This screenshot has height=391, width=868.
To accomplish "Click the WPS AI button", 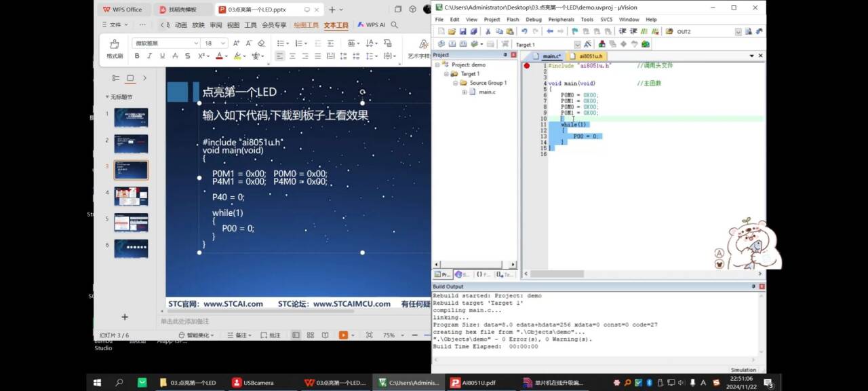I will point(372,25).
